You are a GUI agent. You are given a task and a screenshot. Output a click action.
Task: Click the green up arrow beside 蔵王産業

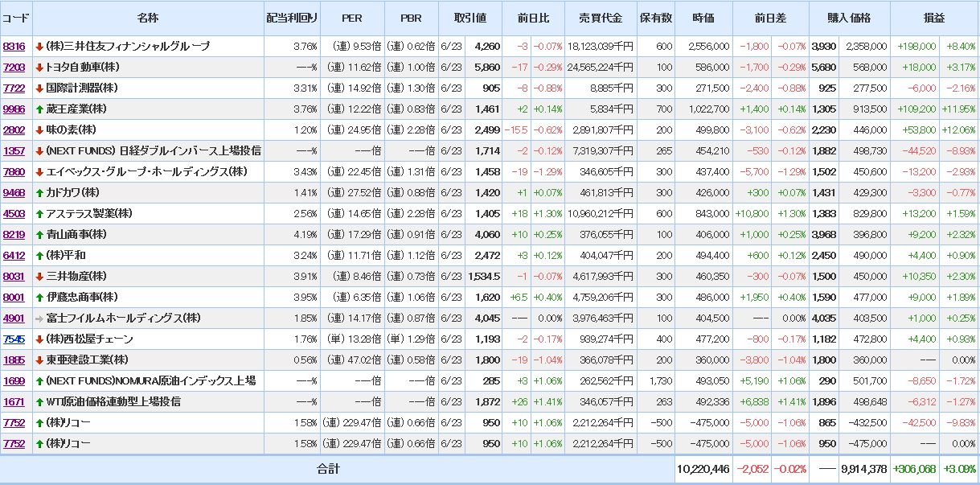click(x=39, y=109)
